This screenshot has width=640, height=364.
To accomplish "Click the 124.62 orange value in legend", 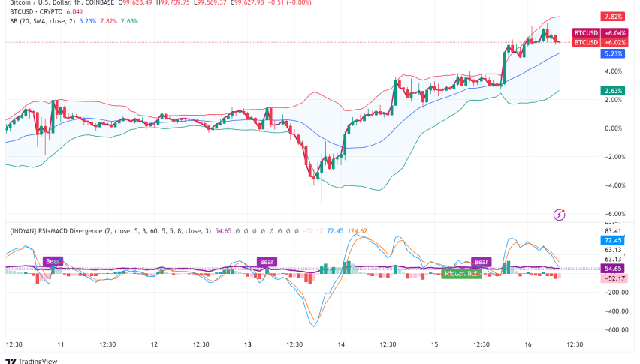I will click(357, 230).
